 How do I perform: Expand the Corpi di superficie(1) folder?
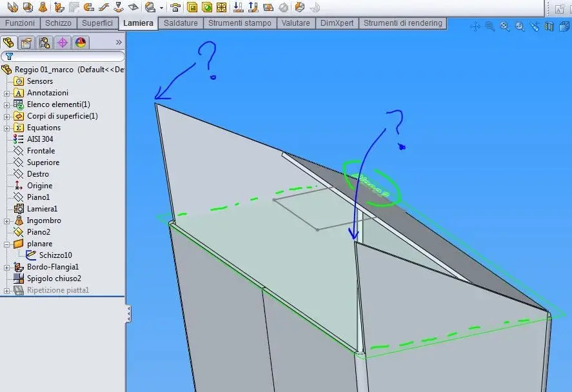[6, 116]
